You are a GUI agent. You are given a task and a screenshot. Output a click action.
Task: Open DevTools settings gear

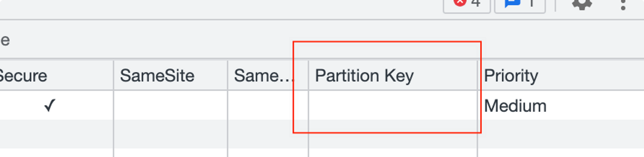point(582,4)
